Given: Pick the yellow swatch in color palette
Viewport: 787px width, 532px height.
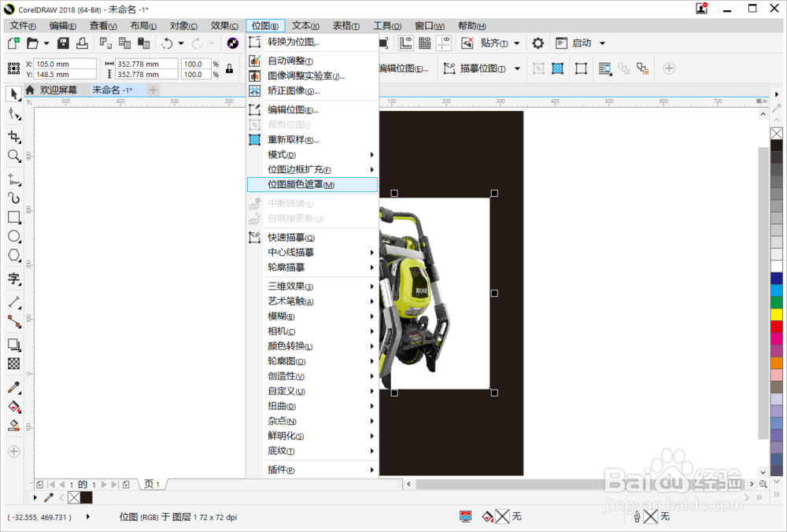Looking at the screenshot, I should [x=777, y=314].
